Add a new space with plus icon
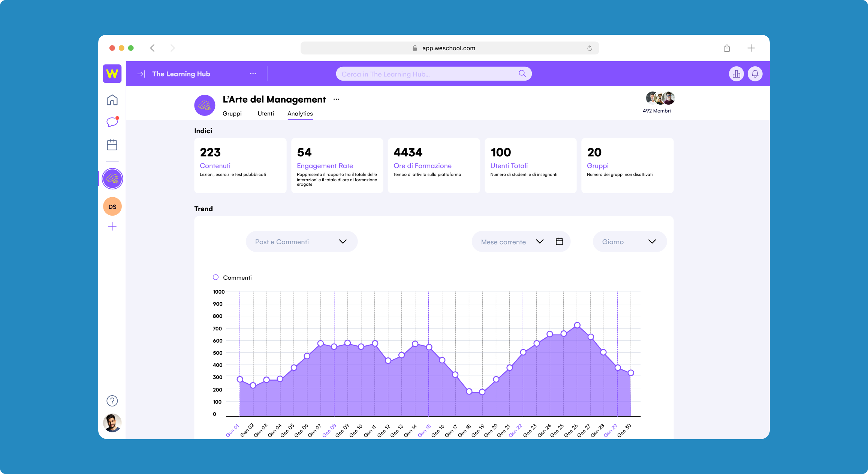 point(112,226)
